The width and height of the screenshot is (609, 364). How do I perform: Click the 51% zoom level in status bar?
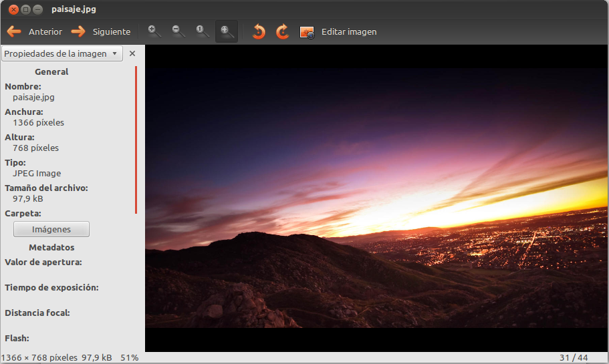[x=129, y=358]
